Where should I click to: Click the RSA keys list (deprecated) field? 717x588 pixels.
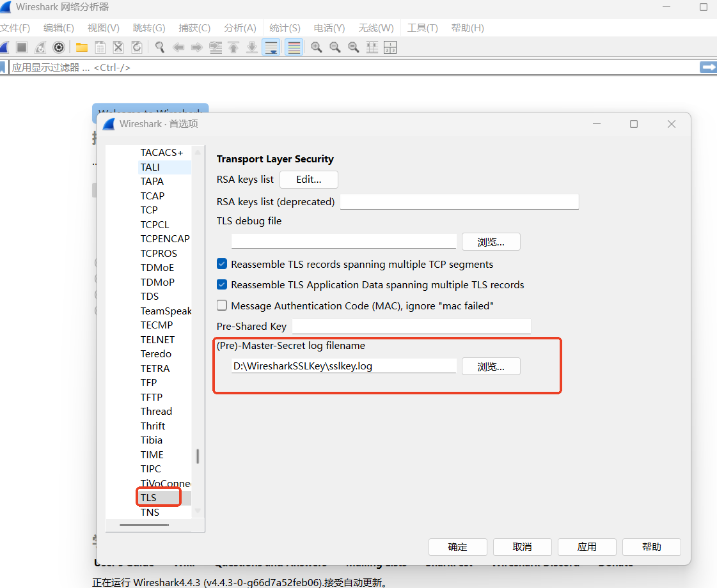click(x=459, y=201)
